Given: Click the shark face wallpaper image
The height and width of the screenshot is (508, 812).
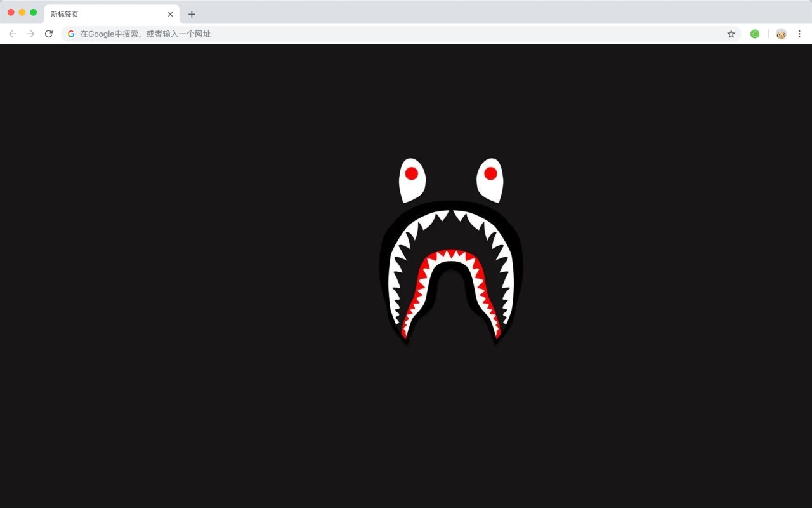Looking at the screenshot, I should [451, 252].
